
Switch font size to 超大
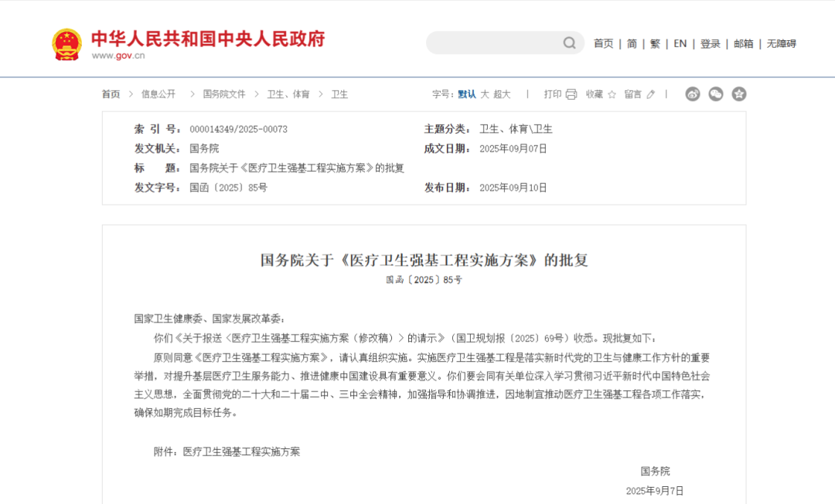(502, 94)
